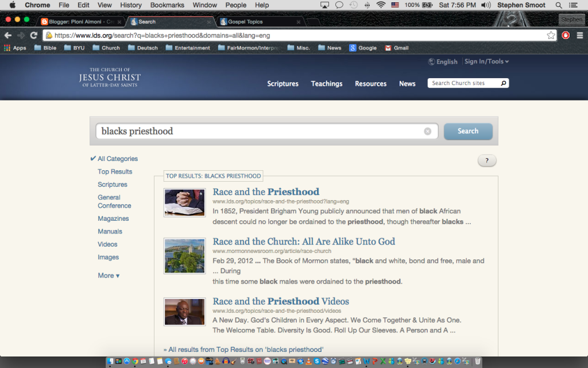This screenshot has height=368, width=588.
Task: Reload the page with the refresh icon
Action: (34, 35)
